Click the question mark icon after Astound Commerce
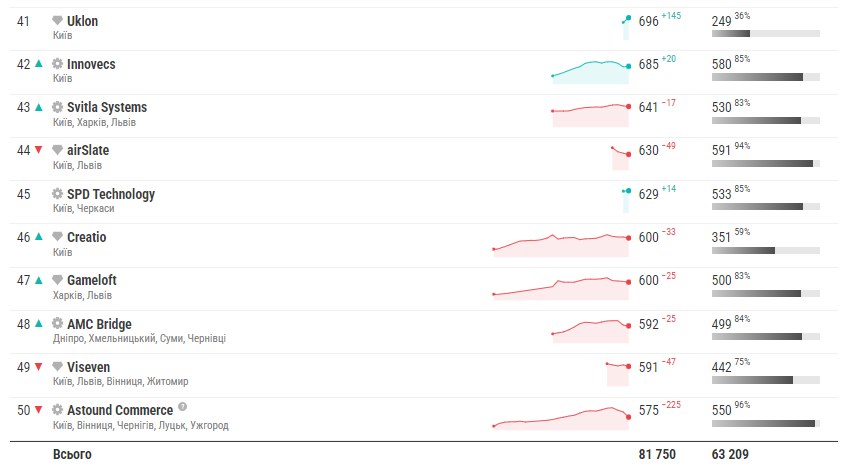 click(x=182, y=407)
